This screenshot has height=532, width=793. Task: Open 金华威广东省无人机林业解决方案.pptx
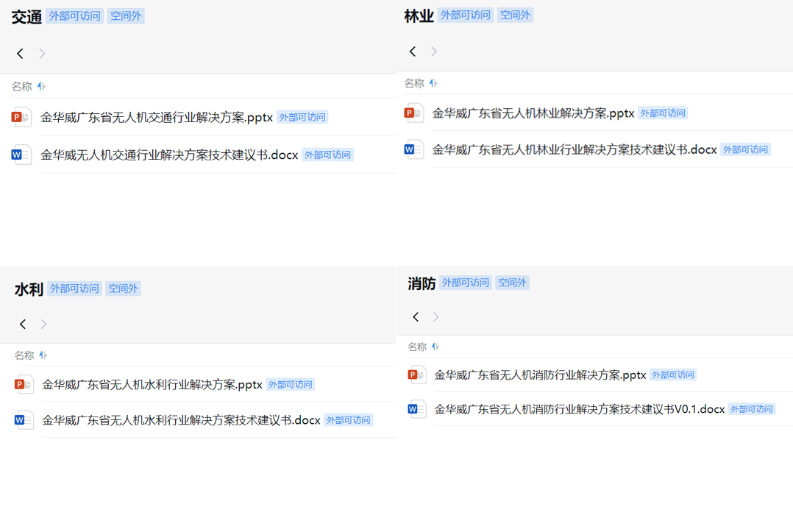[x=533, y=113]
